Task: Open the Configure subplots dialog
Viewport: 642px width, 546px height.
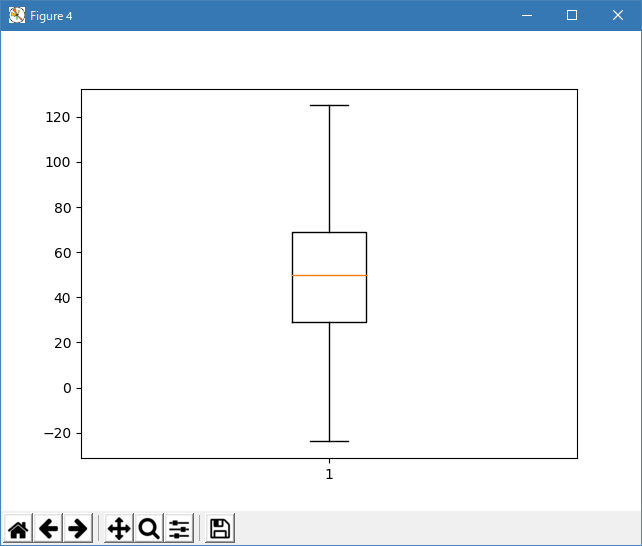Action: pos(179,528)
